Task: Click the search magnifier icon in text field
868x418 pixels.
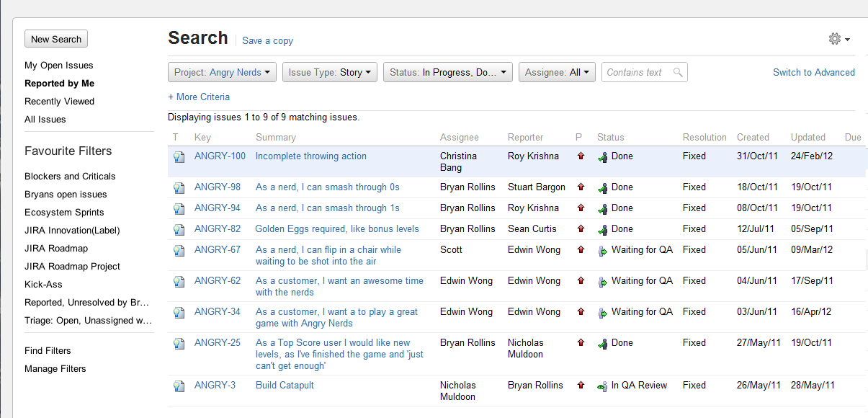Action: click(x=678, y=72)
